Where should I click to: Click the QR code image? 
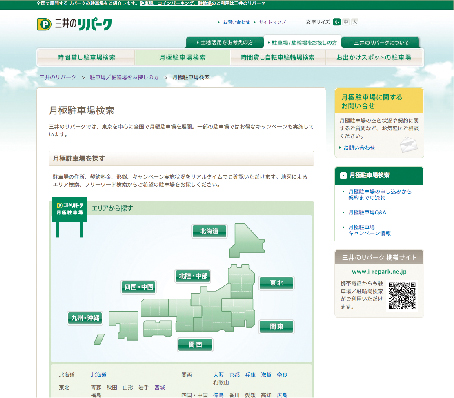(402, 295)
